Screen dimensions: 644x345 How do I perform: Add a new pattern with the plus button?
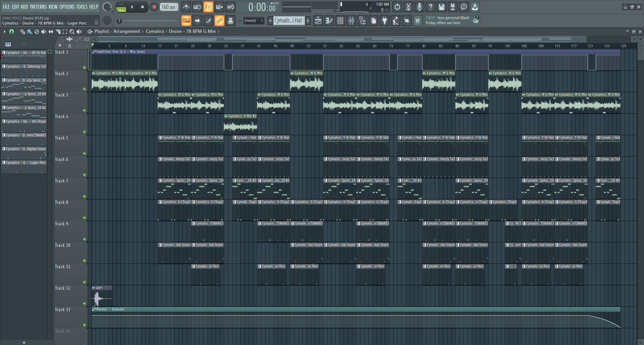308,21
